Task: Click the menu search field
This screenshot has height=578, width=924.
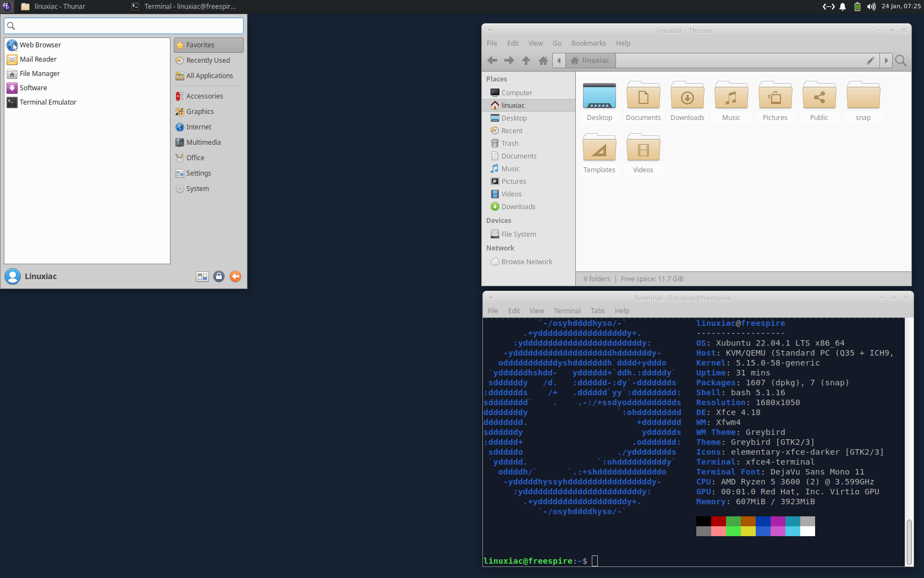Action: [124, 26]
